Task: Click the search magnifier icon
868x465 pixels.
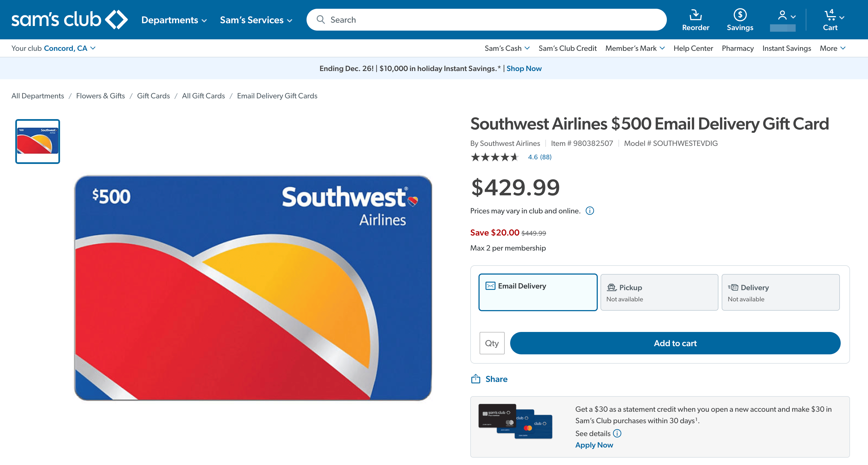Action: pyautogui.click(x=321, y=20)
